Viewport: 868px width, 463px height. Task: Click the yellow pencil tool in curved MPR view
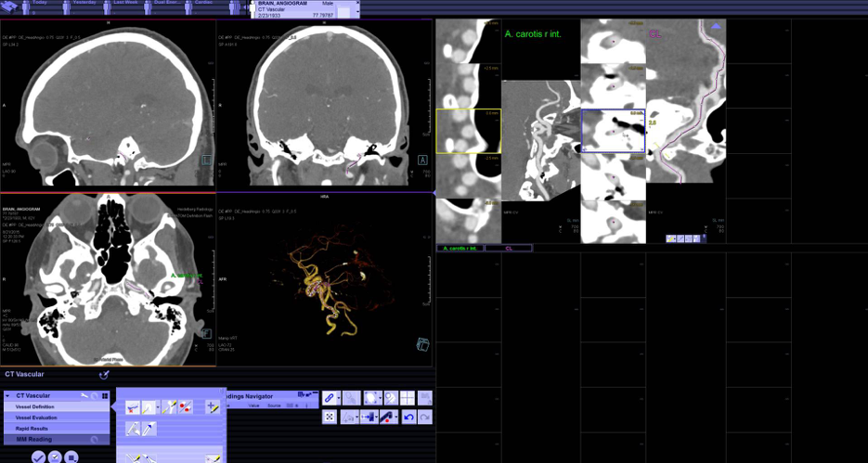[671, 239]
